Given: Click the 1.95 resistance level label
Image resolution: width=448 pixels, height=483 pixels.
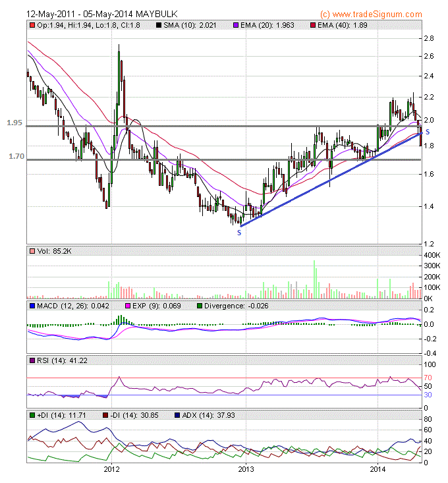Looking at the screenshot, I should point(14,123).
